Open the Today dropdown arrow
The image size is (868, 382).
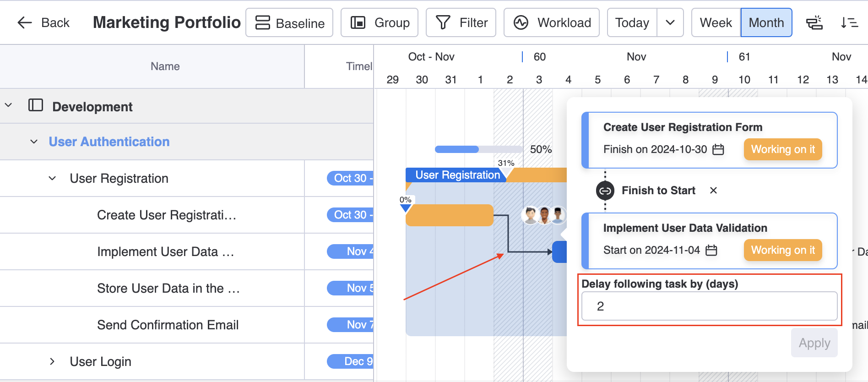[x=670, y=22]
